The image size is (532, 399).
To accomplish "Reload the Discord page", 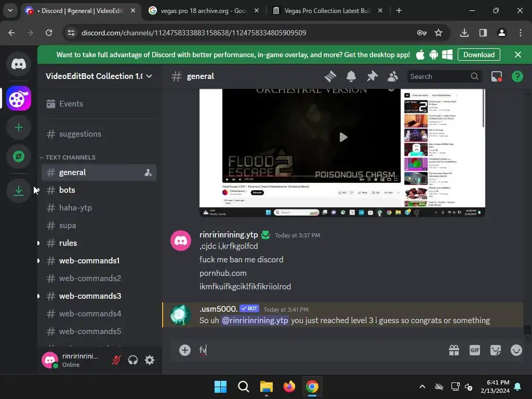I will [x=49, y=33].
